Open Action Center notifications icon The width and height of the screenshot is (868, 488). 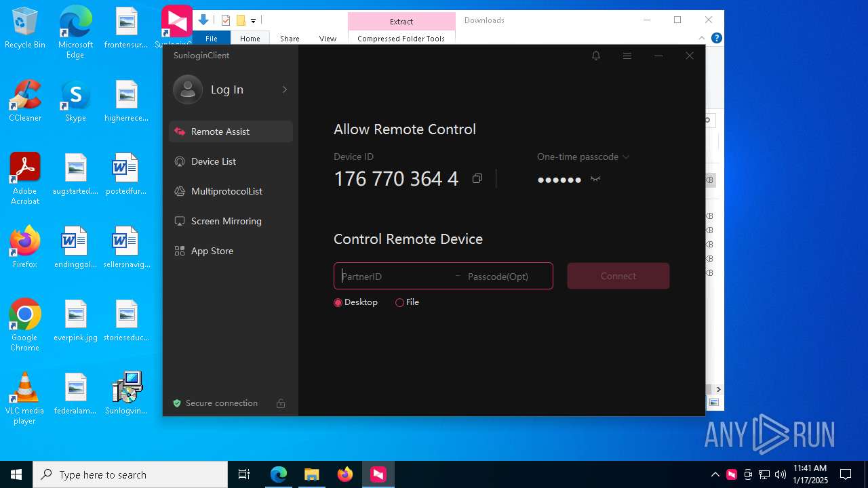click(x=846, y=474)
